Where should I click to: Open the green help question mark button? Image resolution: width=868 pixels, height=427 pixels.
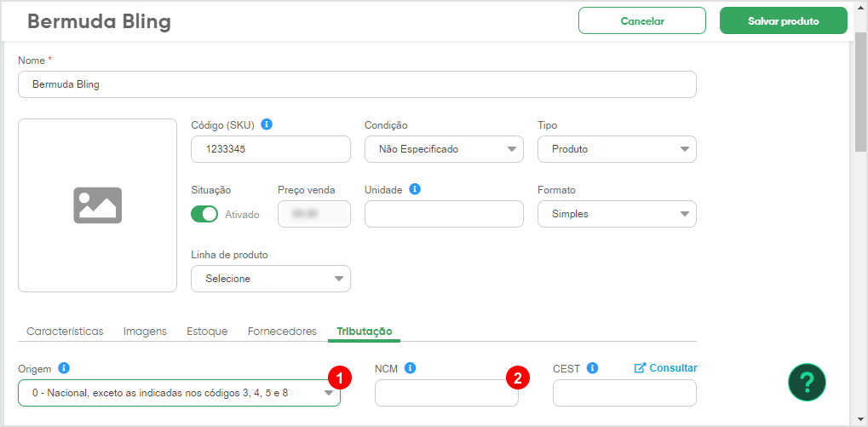[x=808, y=382]
